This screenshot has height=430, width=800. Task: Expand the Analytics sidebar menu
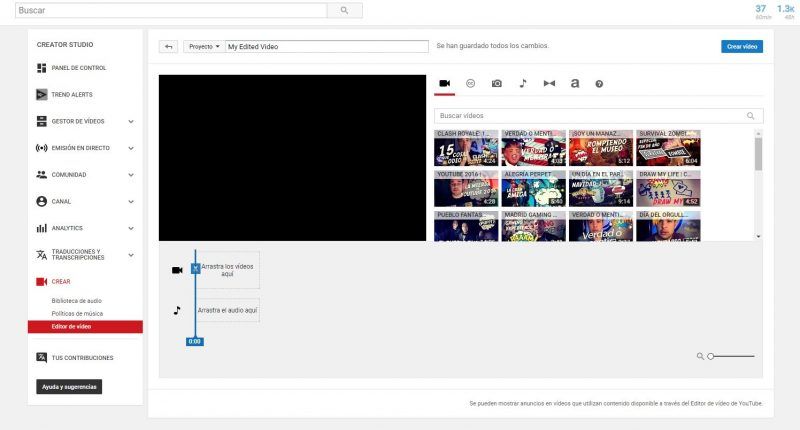131,228
